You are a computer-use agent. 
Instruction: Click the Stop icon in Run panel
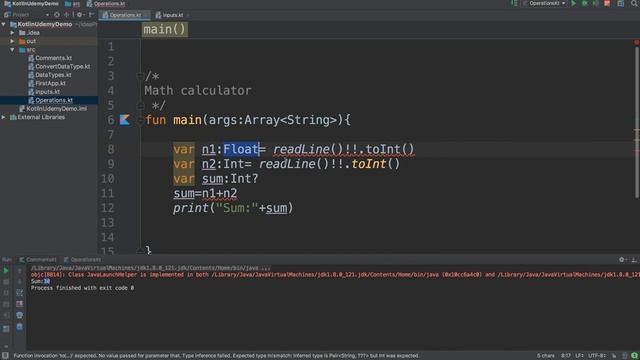6,282
